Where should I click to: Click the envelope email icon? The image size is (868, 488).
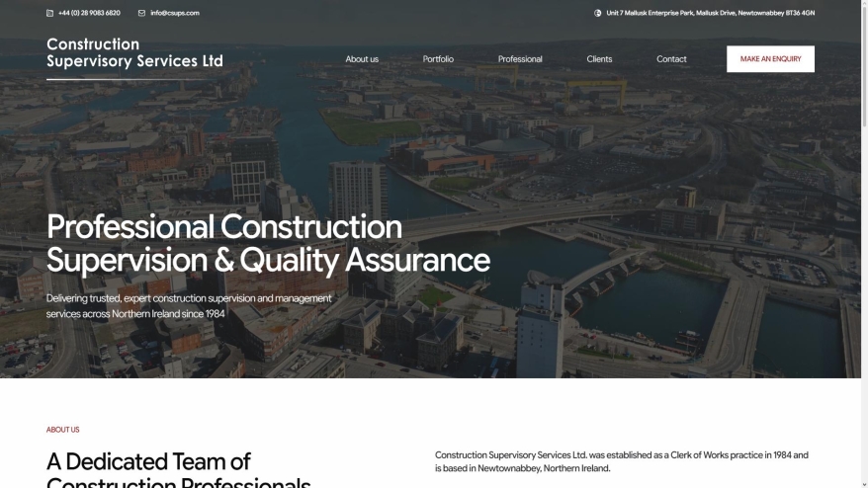point(141,13)
